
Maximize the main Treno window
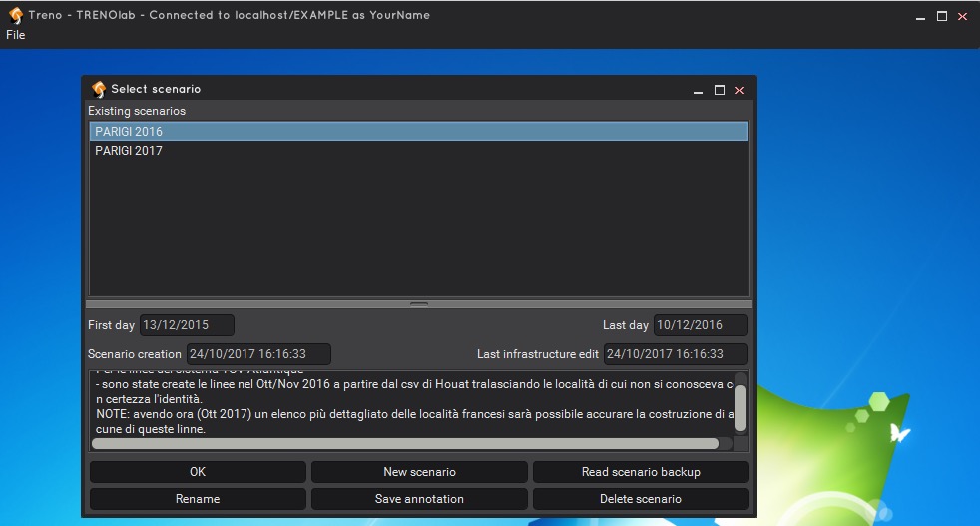click(941, 16)
